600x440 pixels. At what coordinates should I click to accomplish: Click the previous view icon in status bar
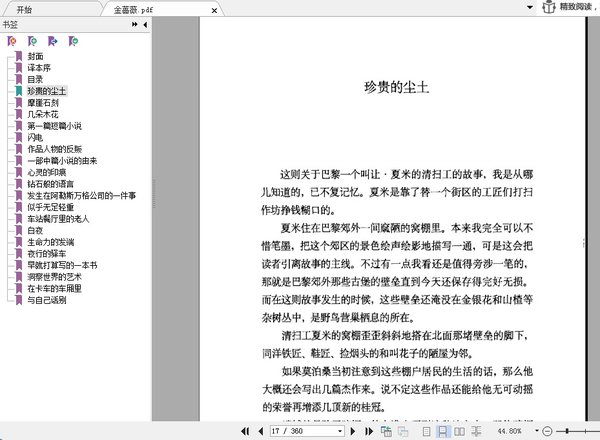pos(386,431)
